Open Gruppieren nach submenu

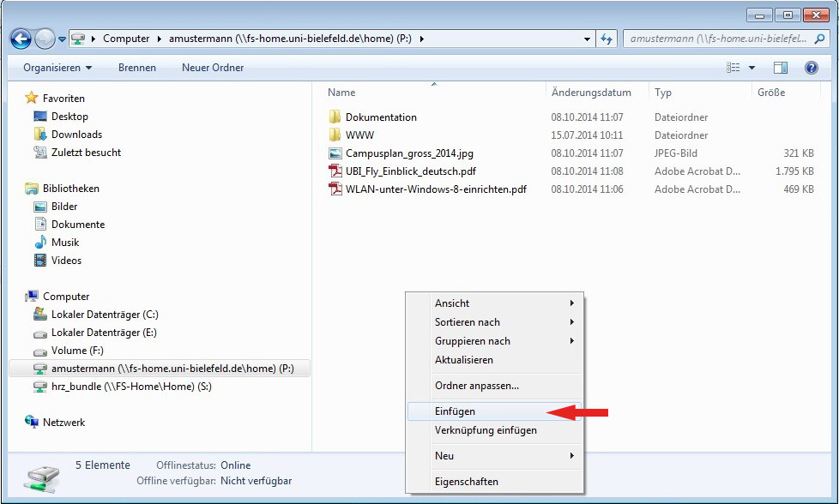[x=494, y=341]
